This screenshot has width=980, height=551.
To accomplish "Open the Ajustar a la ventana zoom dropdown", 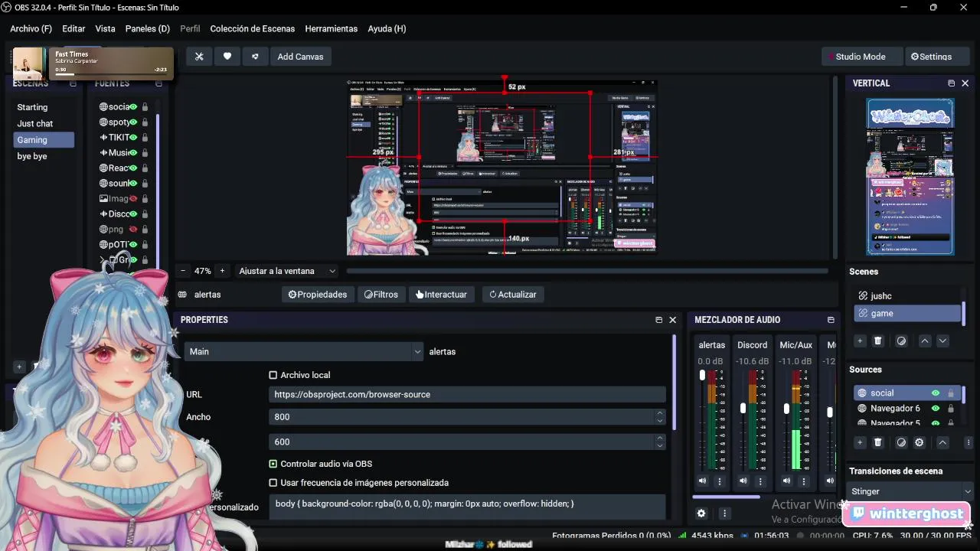I will 287,271.
